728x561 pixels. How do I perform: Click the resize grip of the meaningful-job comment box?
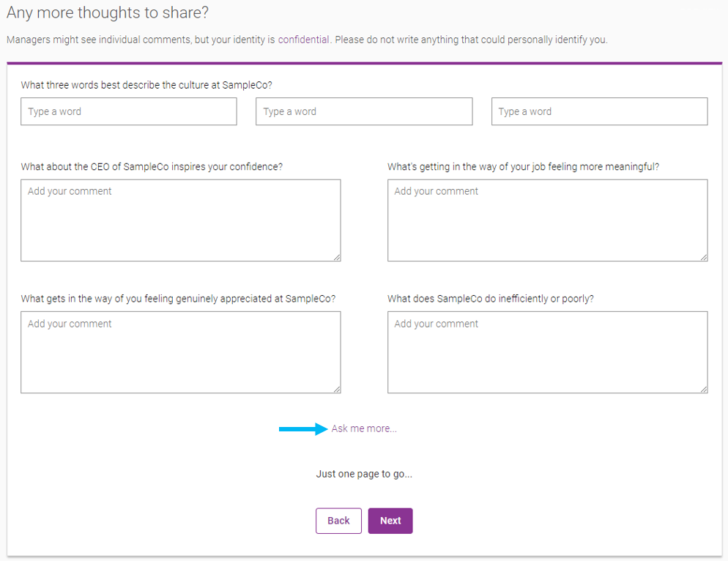tap(703, 257)
